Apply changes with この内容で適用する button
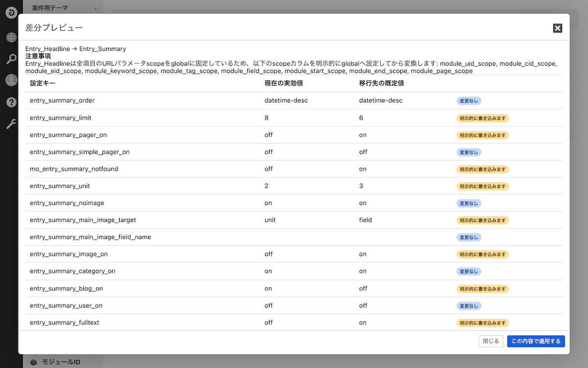Image resolution: width=588 pixels, height=368 pixels. 536,341
